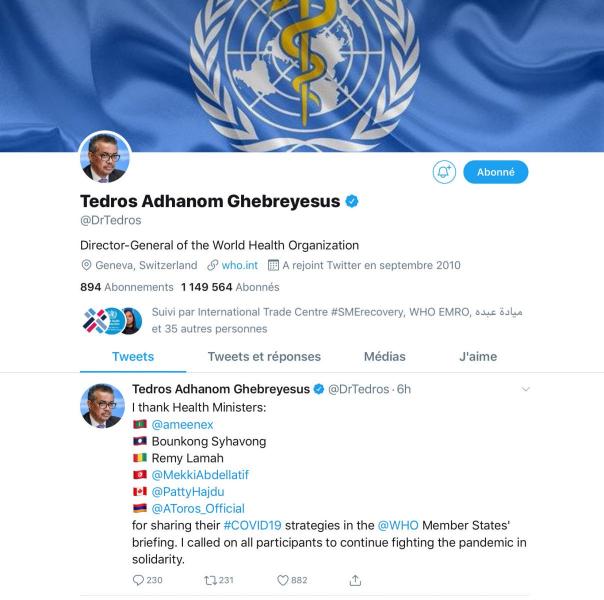The image size is (604, 600).
Task: Open the who.int website link
Action: tap(239, 265)
